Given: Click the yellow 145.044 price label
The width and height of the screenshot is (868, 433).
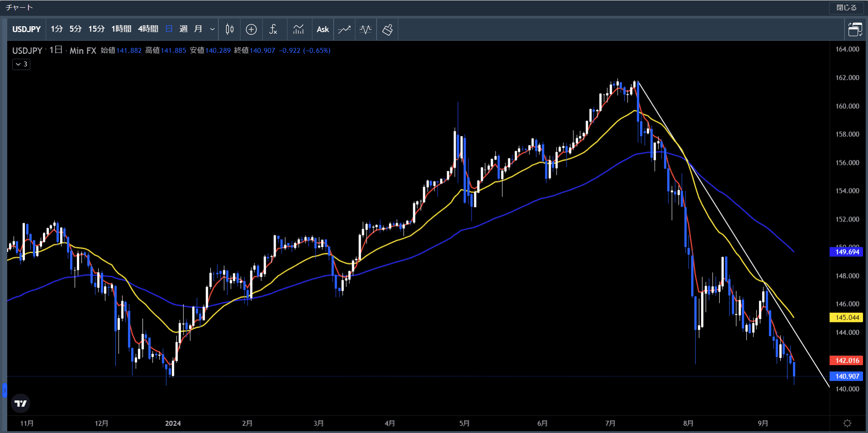Looking at the screenshot, I should [847, 317].
